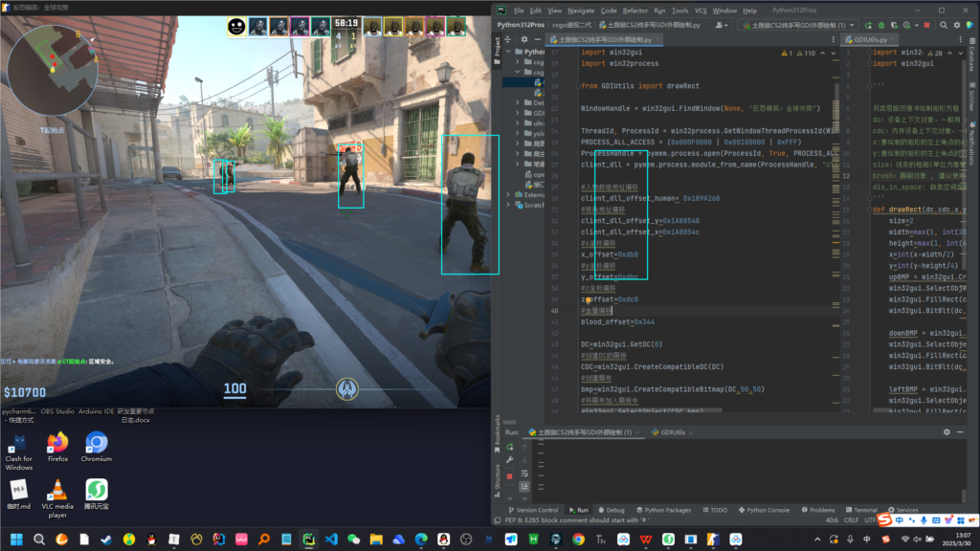Click the Visual Studio Code icon in the taskbar
The height and width of the screenshot is (551, 980).
coord(331,540)
